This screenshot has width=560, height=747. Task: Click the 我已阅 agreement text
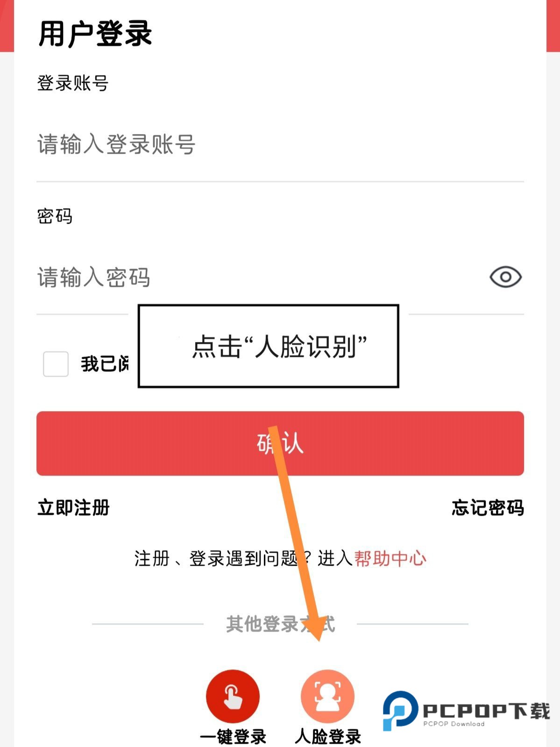[105, 364]
